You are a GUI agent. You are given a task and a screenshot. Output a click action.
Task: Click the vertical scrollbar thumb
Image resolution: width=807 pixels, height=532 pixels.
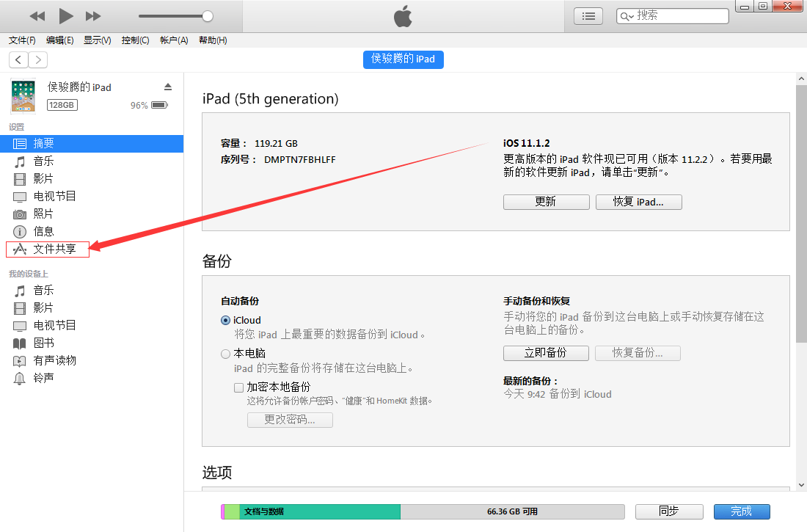coord(801,214)
